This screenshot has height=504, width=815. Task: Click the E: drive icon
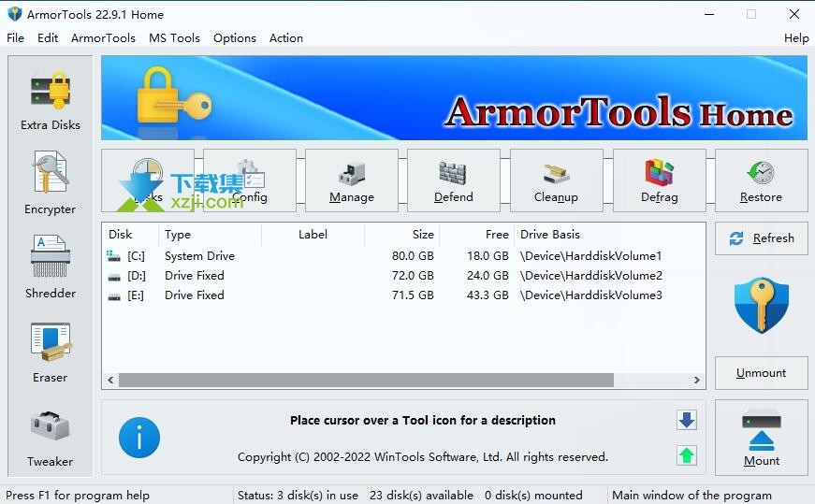point(114,296)
